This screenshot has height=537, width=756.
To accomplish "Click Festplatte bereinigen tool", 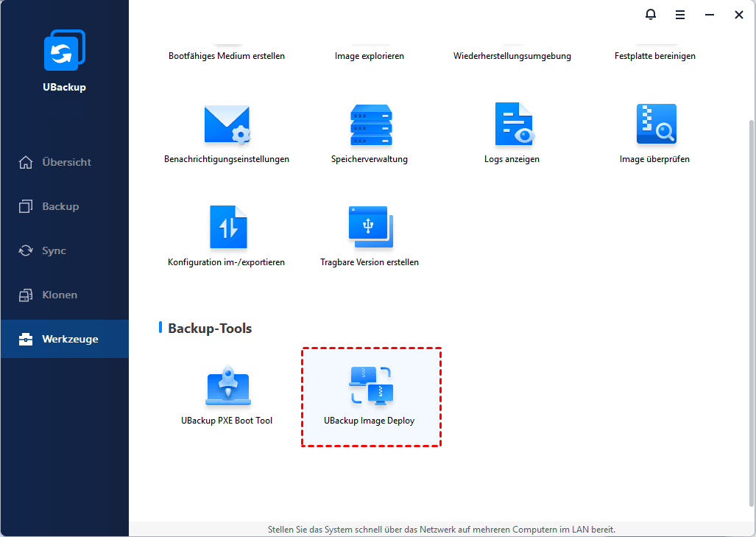I will (655, 56).
